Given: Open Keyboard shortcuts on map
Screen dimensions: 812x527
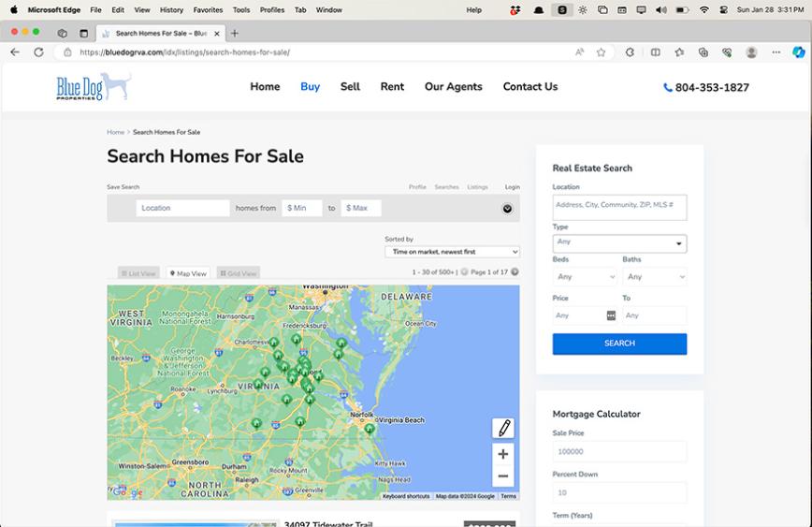Looking at the screenshot, I should pos(406,496).
